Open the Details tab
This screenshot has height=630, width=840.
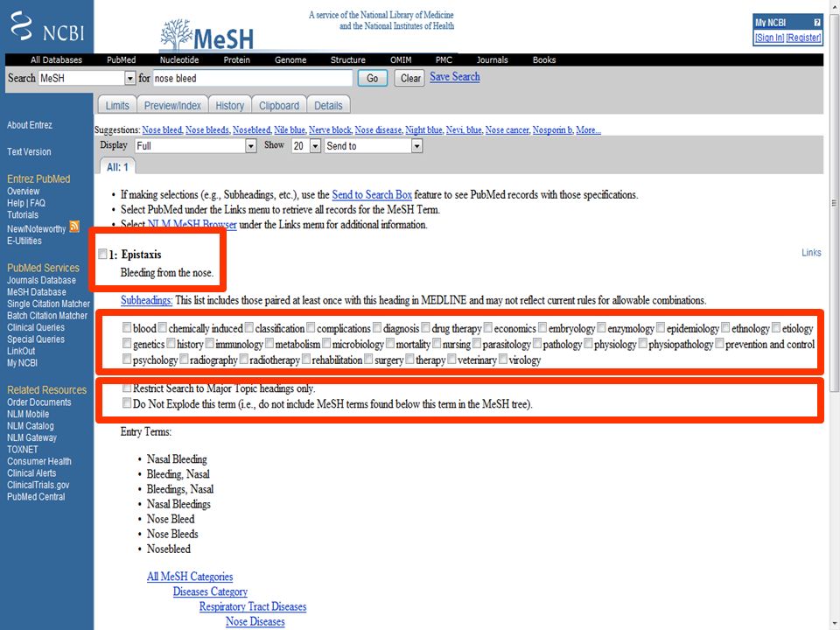click(x=328, y=106)
